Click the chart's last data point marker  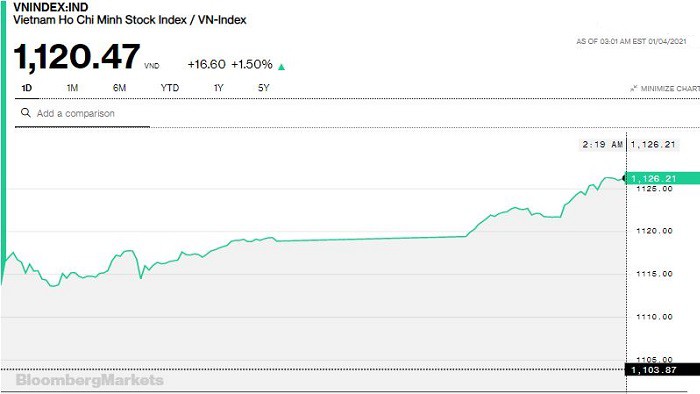tap(624, 178)
